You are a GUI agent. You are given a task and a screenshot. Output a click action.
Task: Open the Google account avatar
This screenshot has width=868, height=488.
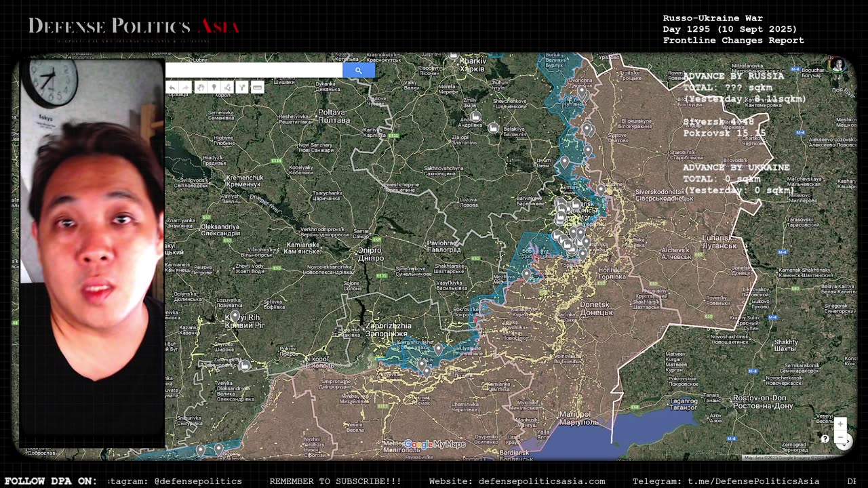[837, 65]
